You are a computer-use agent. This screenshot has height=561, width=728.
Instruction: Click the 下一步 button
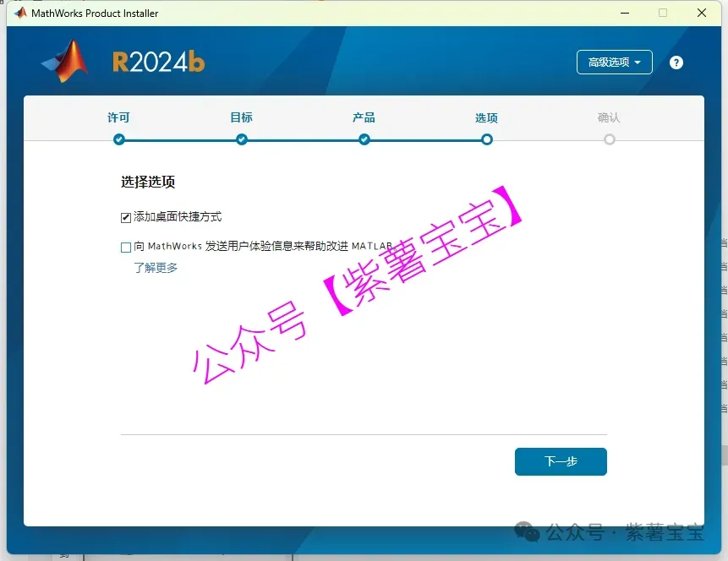561,461
